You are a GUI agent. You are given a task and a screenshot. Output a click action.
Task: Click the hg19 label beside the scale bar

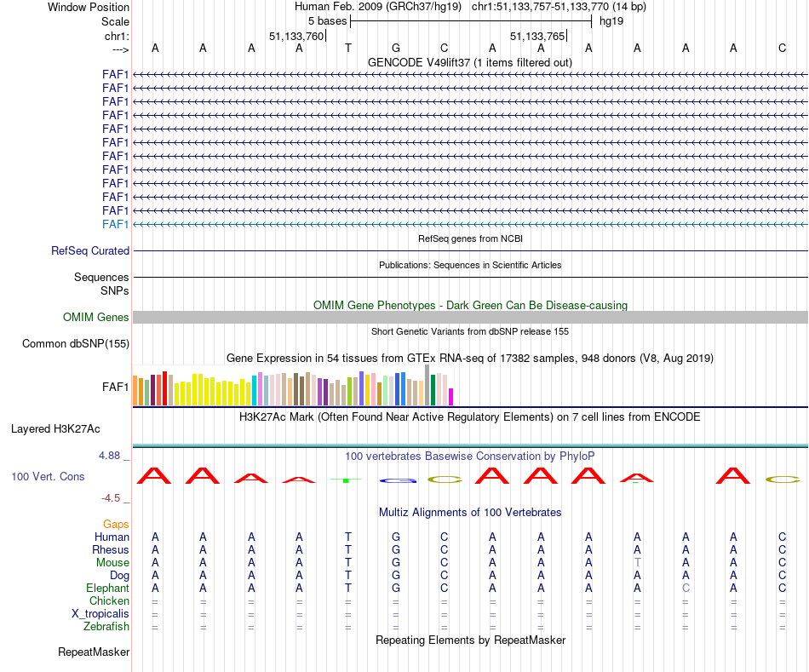pos(611,21)
